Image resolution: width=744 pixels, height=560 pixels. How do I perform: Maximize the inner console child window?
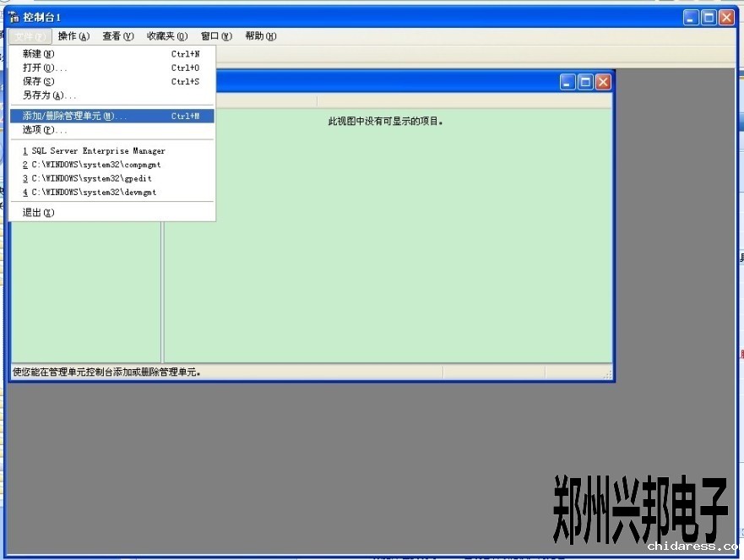click(x=585, y=82)
